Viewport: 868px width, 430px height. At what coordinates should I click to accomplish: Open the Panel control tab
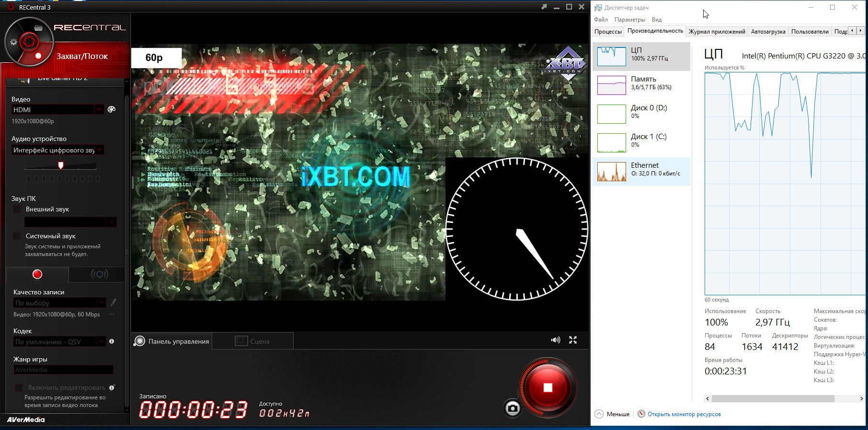click(171, 341)
